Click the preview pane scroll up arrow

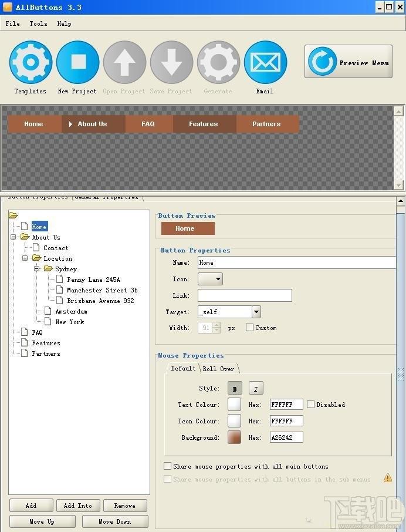(398, 111)
